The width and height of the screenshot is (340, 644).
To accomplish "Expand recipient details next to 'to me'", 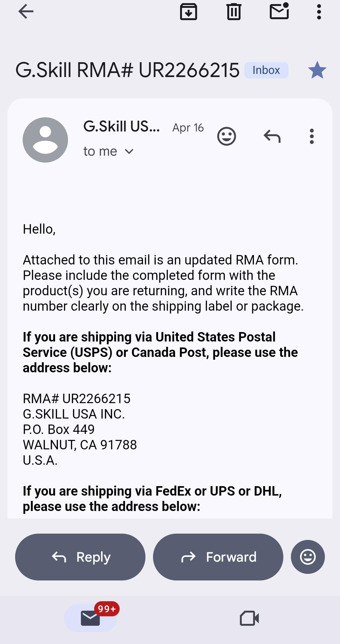I will (129, 152).
